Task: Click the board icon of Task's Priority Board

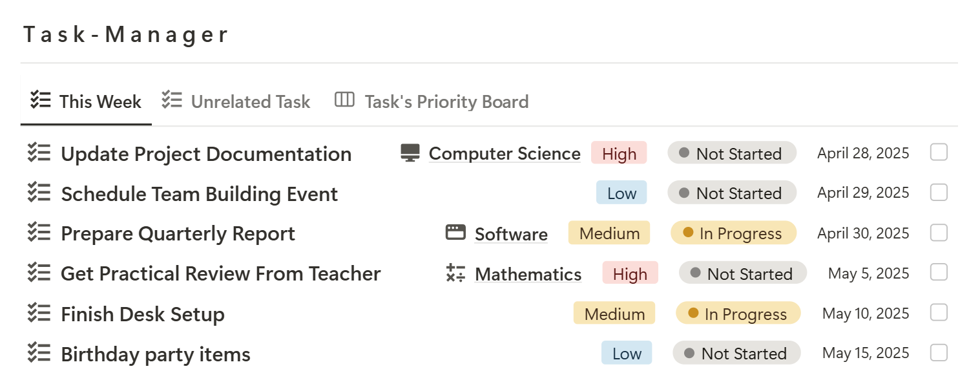Action: [344, 100]
